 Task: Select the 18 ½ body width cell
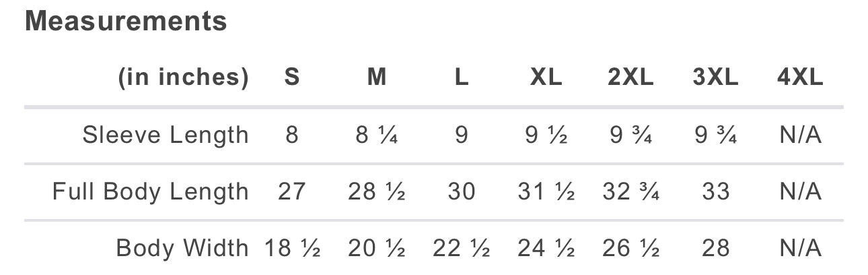pos(292,248)
